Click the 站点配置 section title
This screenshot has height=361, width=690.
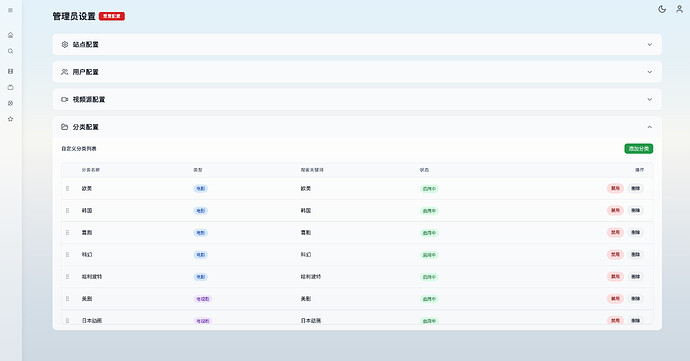(85, 44)
